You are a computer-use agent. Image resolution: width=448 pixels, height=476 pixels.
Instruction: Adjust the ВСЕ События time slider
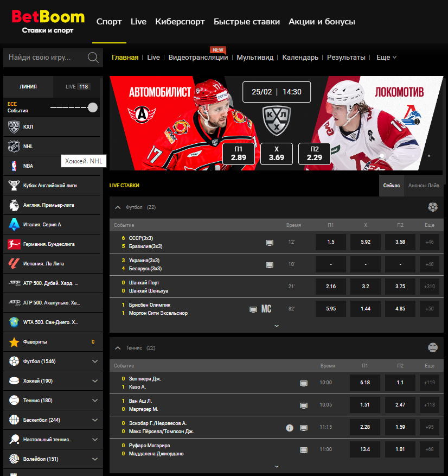click(x=93, y=107)
